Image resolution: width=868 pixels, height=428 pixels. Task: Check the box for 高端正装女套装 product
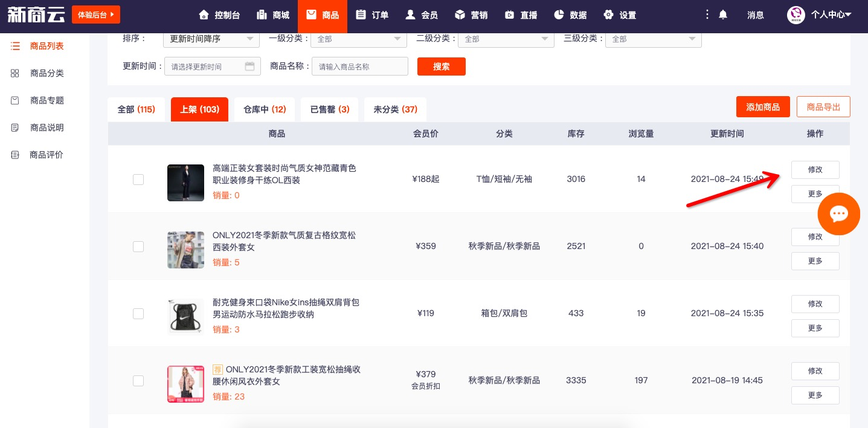138,179
